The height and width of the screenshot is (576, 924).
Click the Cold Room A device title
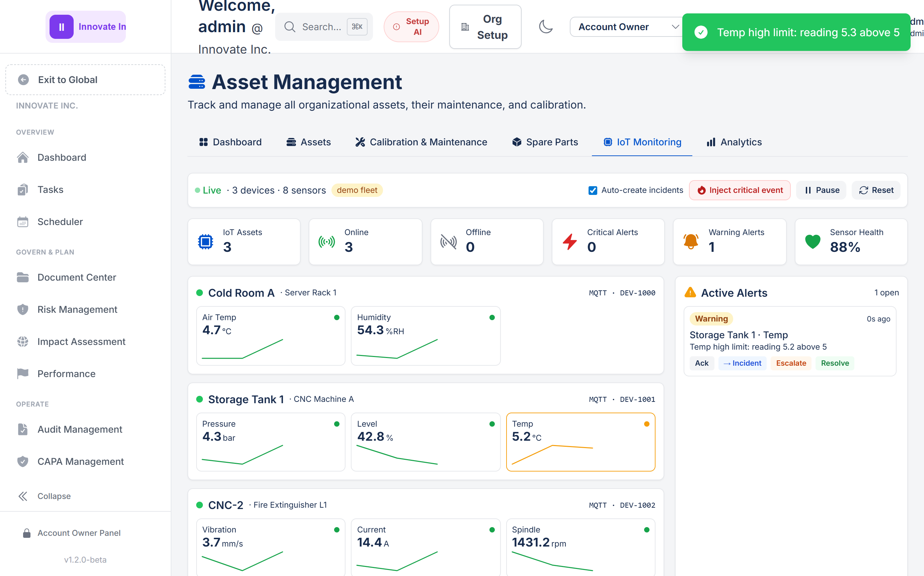(241, 293)
